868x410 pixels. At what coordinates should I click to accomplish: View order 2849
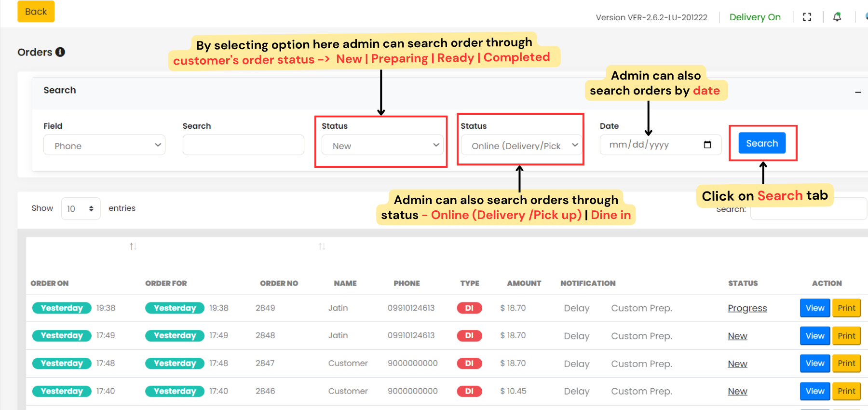[x=815, y=308]
